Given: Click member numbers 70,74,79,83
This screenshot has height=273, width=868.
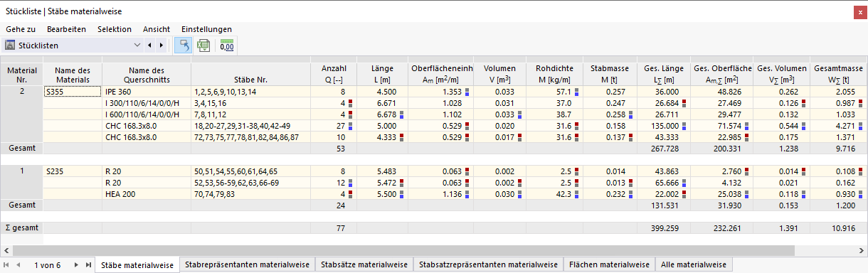Looking at the screenshot, I should point(251,194).
